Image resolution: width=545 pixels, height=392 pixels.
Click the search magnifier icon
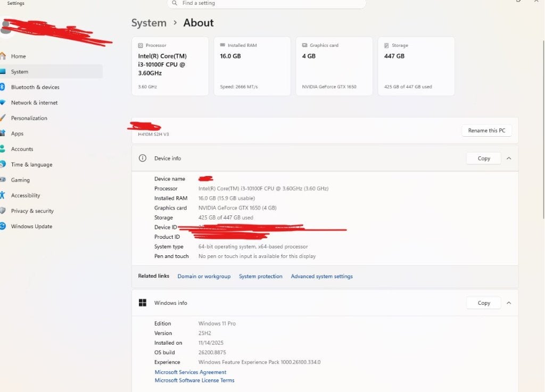click(x=175, y=3)
